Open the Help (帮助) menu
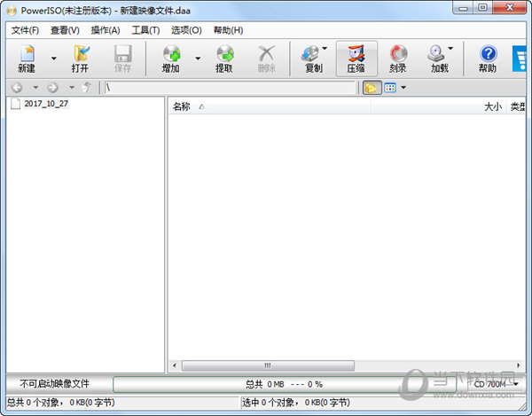The width and height of the screenshot is (532, 416). [228, 30]
